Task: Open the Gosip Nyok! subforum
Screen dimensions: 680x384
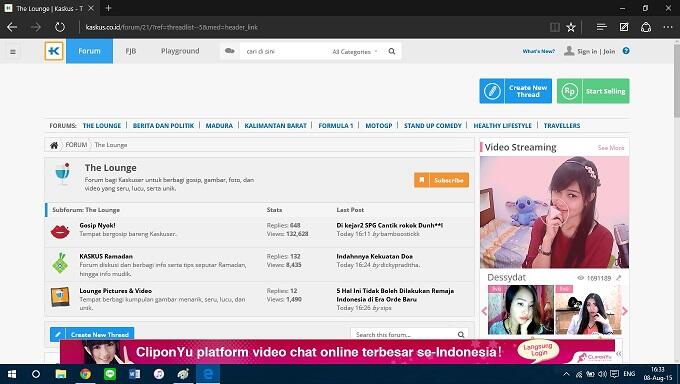Action: (98, 225)
